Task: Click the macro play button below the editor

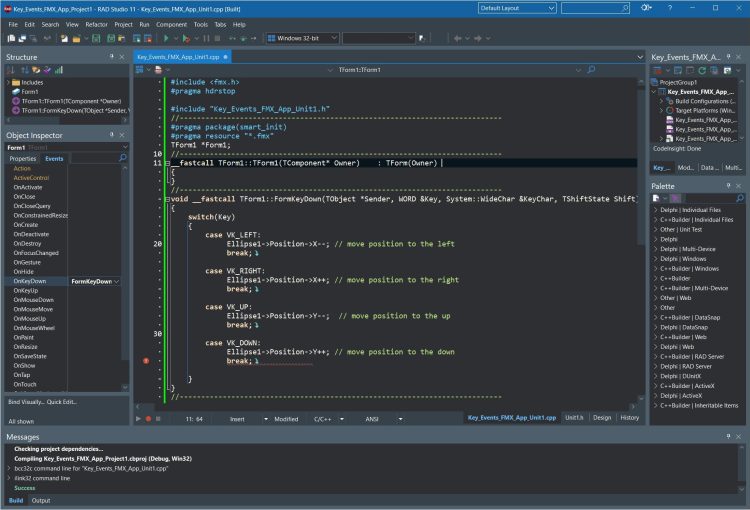Action: (x=139, y=418)
